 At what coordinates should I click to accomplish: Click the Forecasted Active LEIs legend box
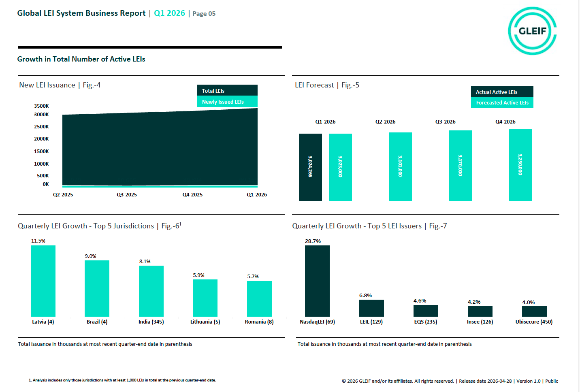(x=502, y=103)
